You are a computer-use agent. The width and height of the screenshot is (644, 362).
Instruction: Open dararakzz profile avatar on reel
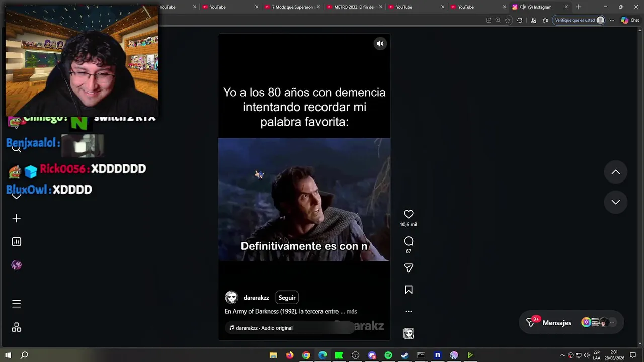click(231, 298)
